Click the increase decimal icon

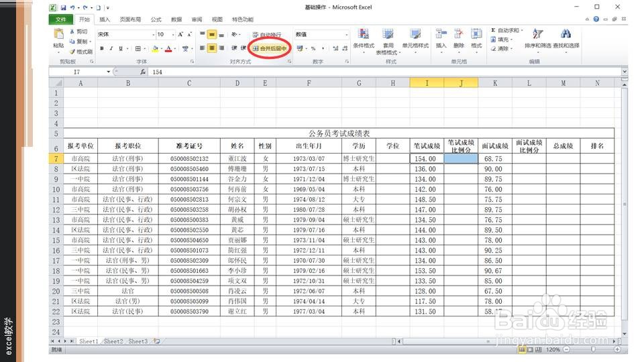(x=335, y=48)
